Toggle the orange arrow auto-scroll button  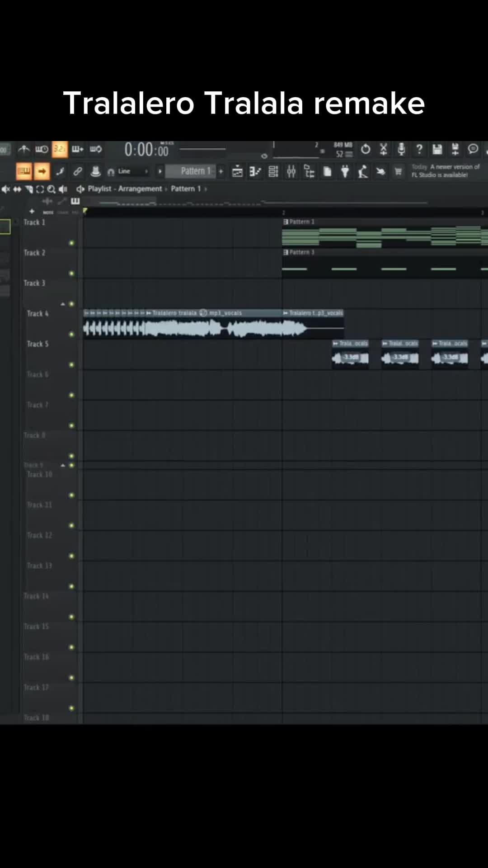point(42,171)
